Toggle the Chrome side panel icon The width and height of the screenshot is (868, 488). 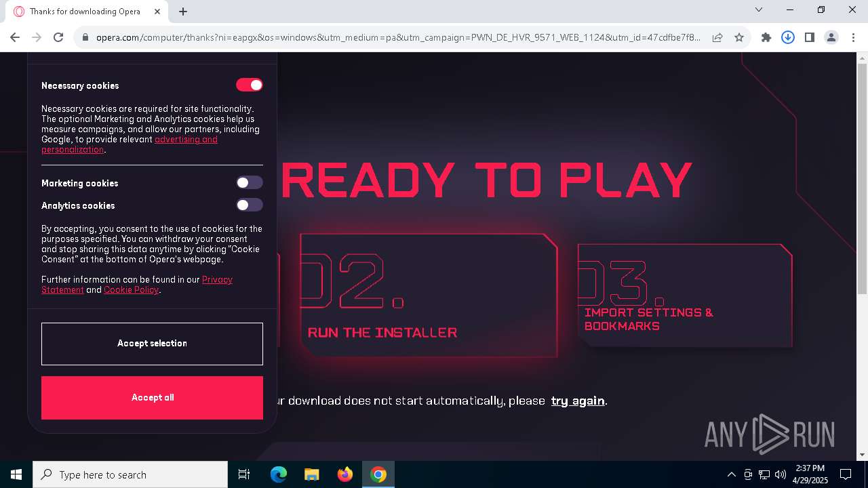tap(810, 37)
